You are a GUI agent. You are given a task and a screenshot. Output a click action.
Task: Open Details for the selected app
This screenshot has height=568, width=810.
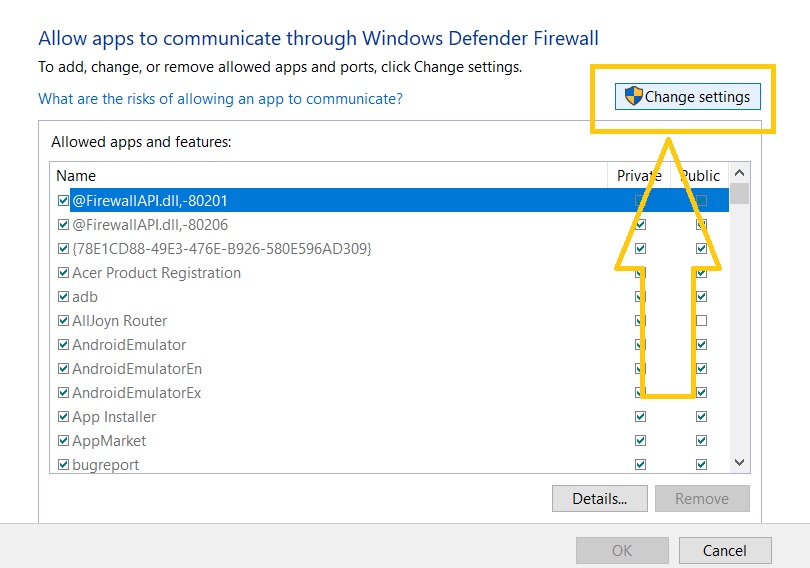[x=600, y=498]
